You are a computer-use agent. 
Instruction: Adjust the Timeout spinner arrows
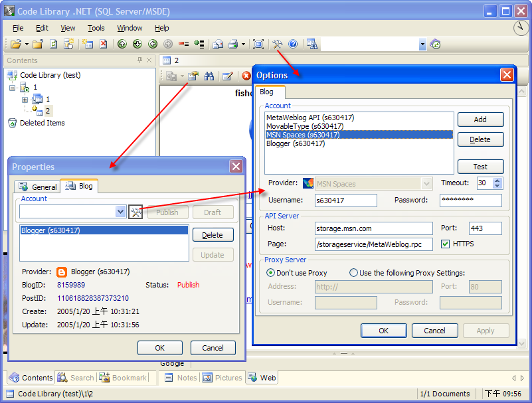497,183
